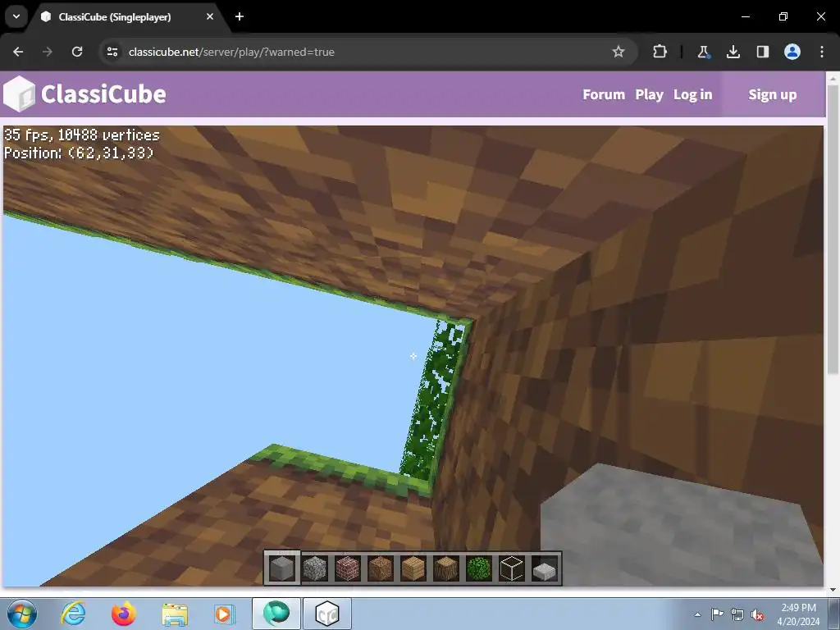The image size is (840, 630).
Task: Open the Chrome profile avatar
Action: 792,52
